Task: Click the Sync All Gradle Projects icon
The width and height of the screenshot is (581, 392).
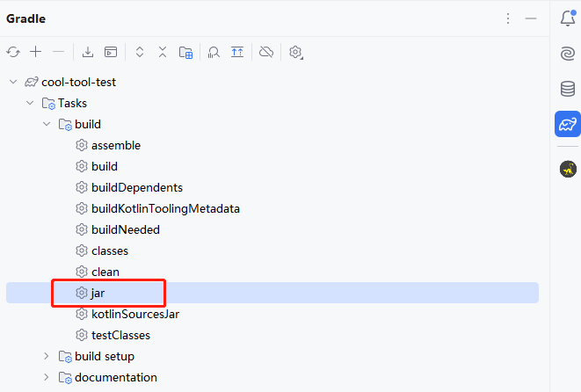Action: [13, 53]
